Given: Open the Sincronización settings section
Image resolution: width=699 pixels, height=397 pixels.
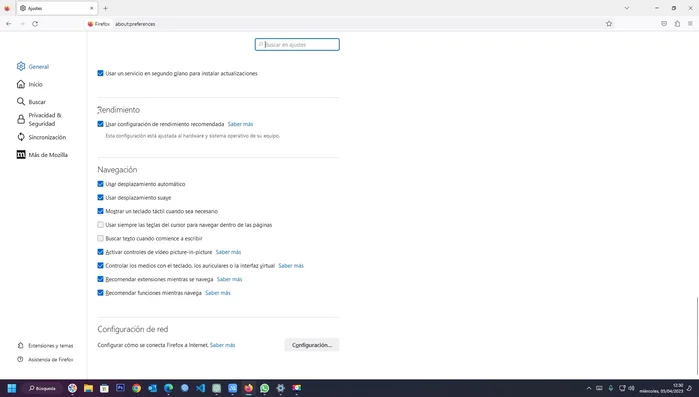Looking at the screenshot, I should [x=41, y=137].
